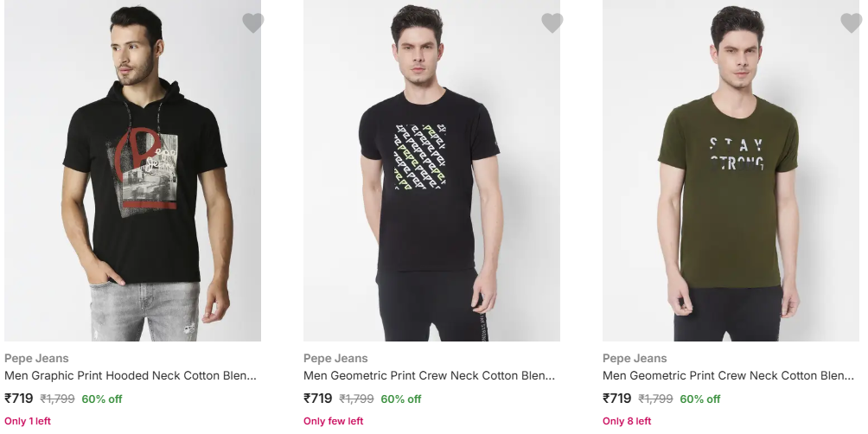Click Pepe Jeans brand under black geometric tee
This screenshot has width=868, height=434.
point(335,358)
